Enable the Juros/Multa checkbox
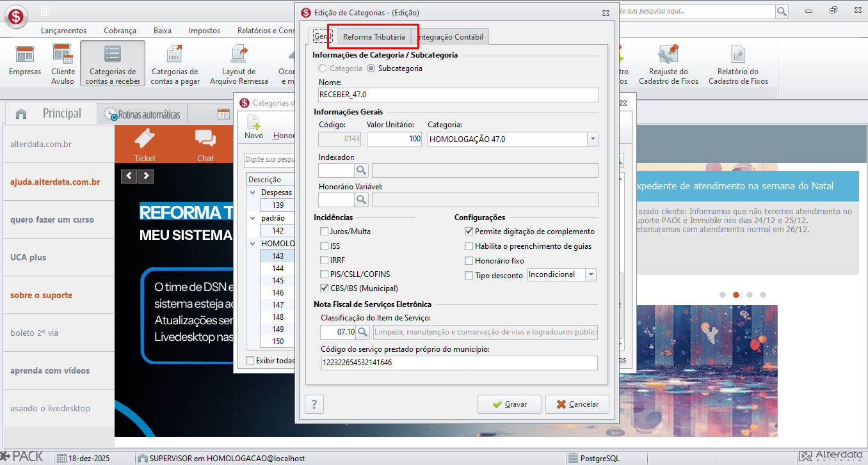 [x=325, y=232]
